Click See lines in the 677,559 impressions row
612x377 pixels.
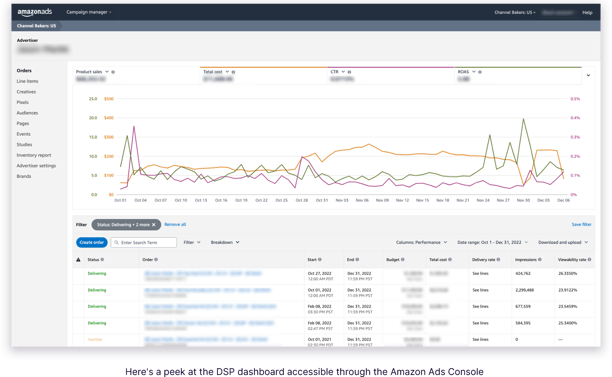(x=480, y=307)
